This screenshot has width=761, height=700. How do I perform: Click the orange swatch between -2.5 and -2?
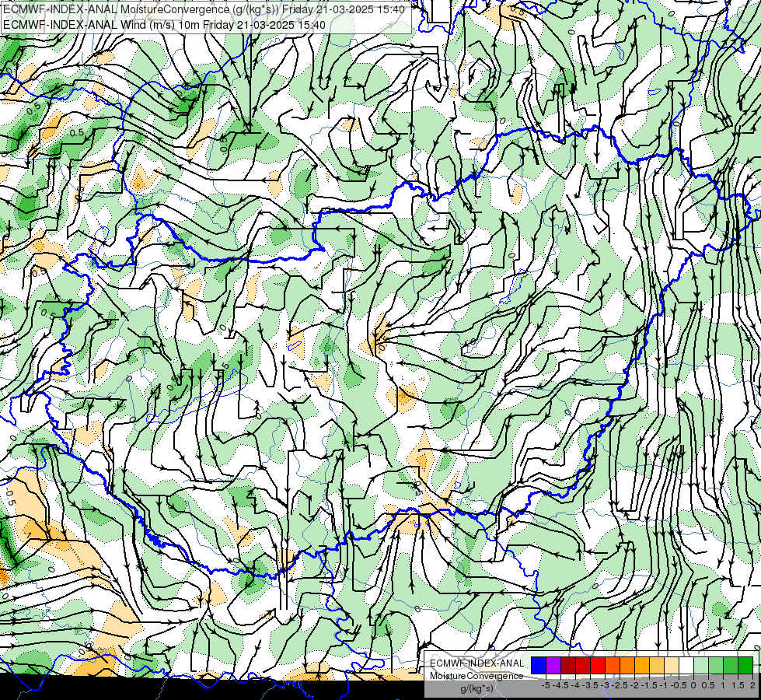(x=627, y=666)
